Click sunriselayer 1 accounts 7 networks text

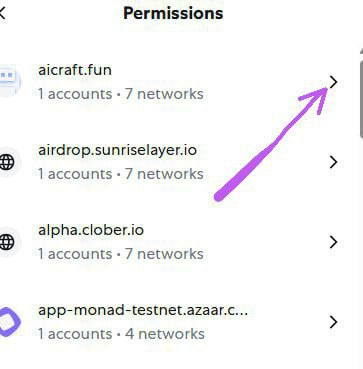pyautogui.click(x=121, y=174)
